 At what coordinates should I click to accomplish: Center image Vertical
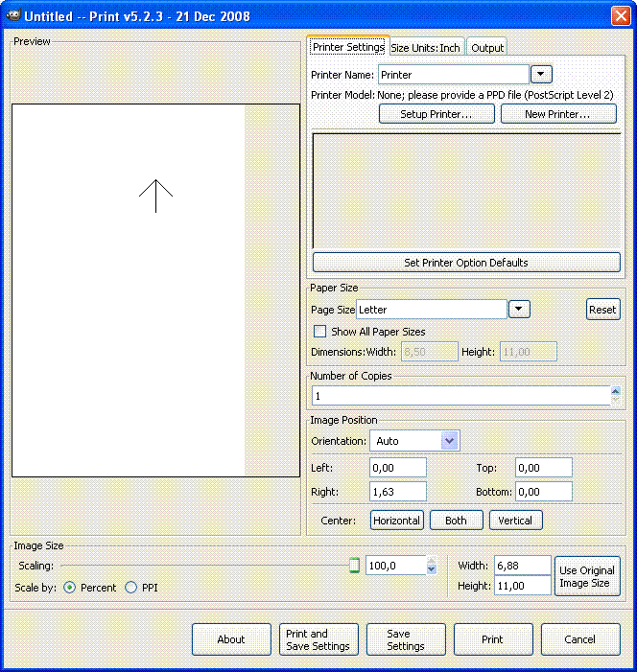(515, 521)
